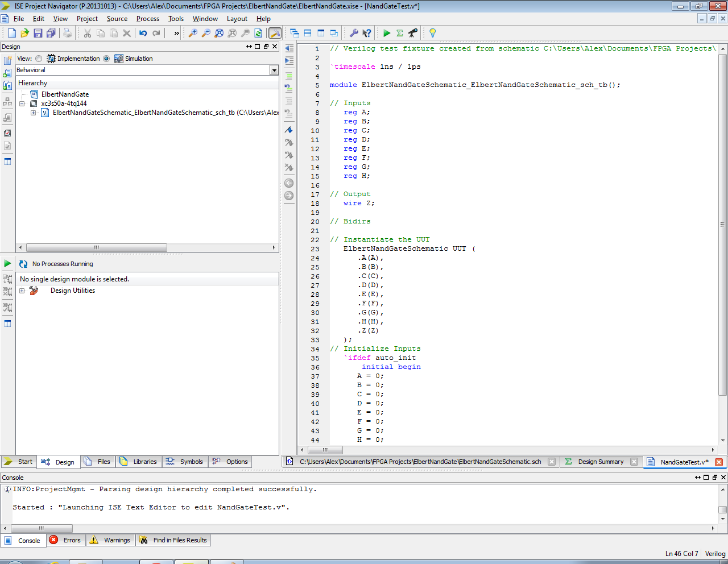
Task: Select the Simulation view radio button
Action: click(106, 59)
